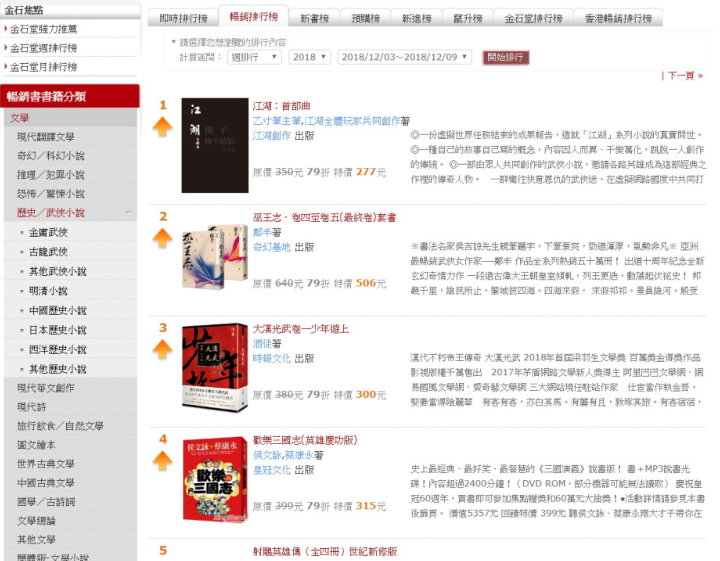Open title 射鵰英雄傳(全四冊)世紀新修版
This screenshot has width=720, height=561.
pyautogui.click(x=325, y=551)
